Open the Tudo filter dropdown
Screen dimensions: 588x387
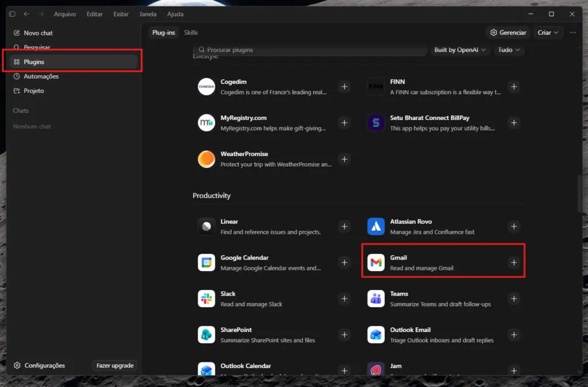pyautogui.click(x=509, y=50)
